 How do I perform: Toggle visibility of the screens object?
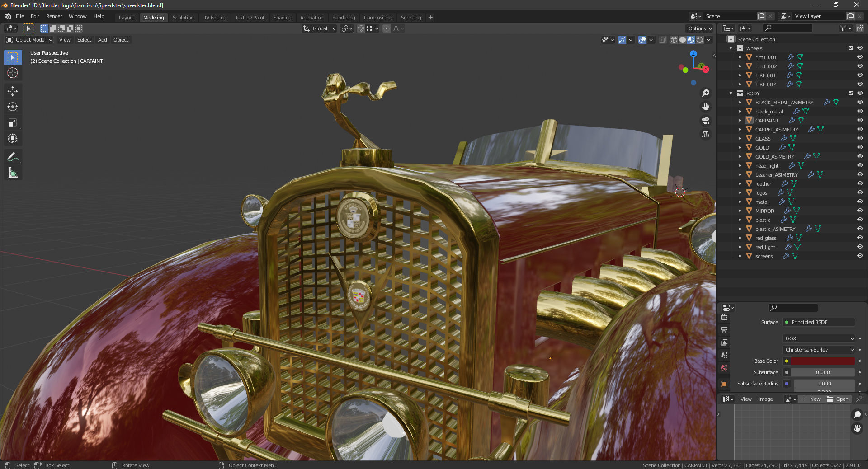click(x=860, y=256)
